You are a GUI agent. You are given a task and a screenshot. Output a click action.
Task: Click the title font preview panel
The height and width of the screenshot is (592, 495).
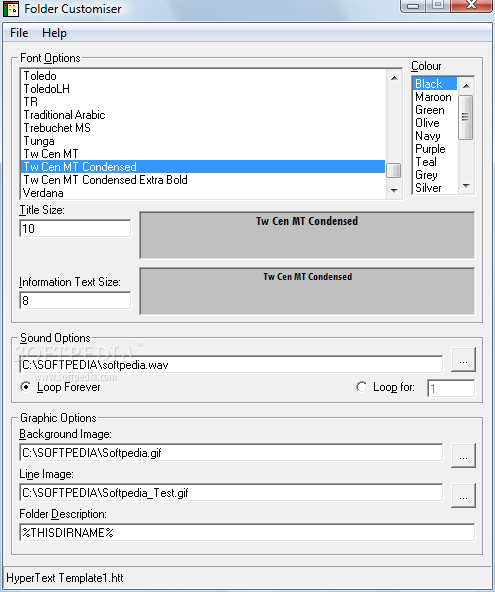(307, 235)
